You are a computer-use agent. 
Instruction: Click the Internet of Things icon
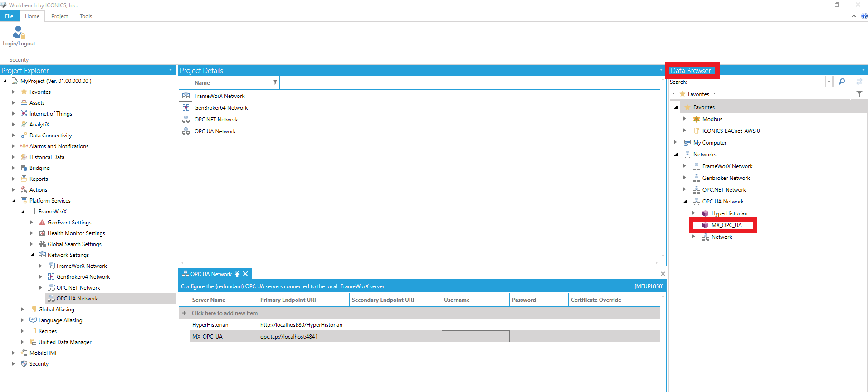coord(24,114)
